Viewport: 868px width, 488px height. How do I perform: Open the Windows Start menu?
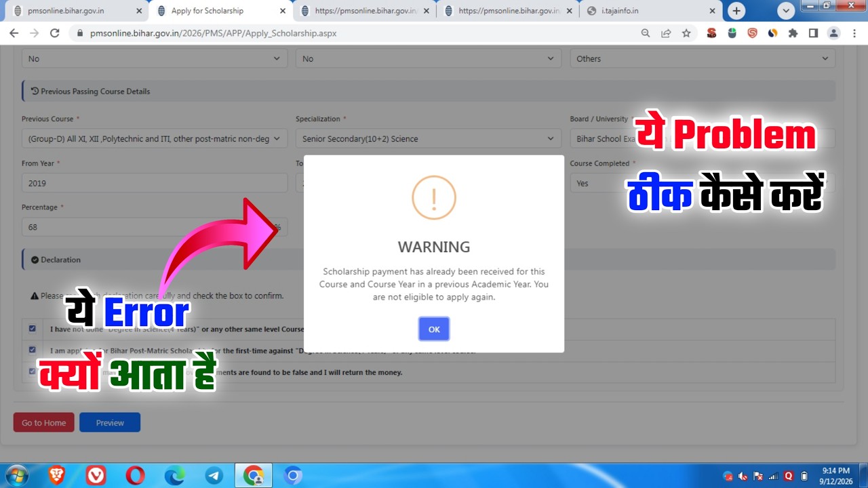(x=16, y=476)
